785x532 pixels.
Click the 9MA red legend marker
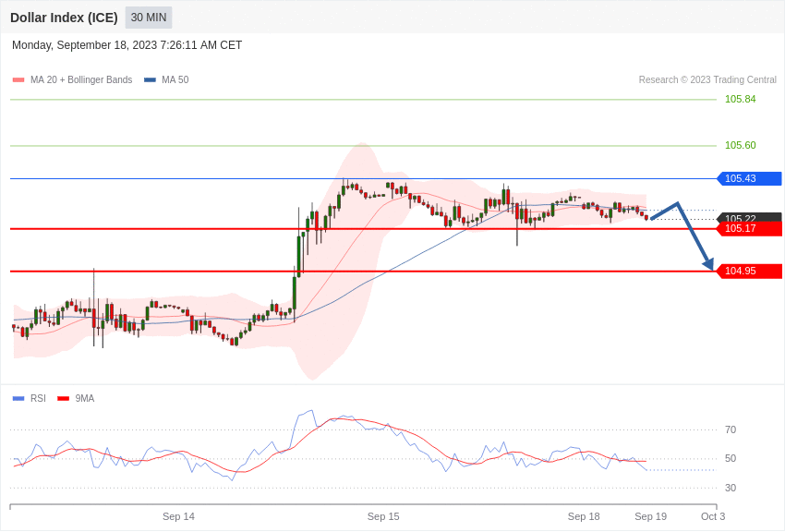63,398
